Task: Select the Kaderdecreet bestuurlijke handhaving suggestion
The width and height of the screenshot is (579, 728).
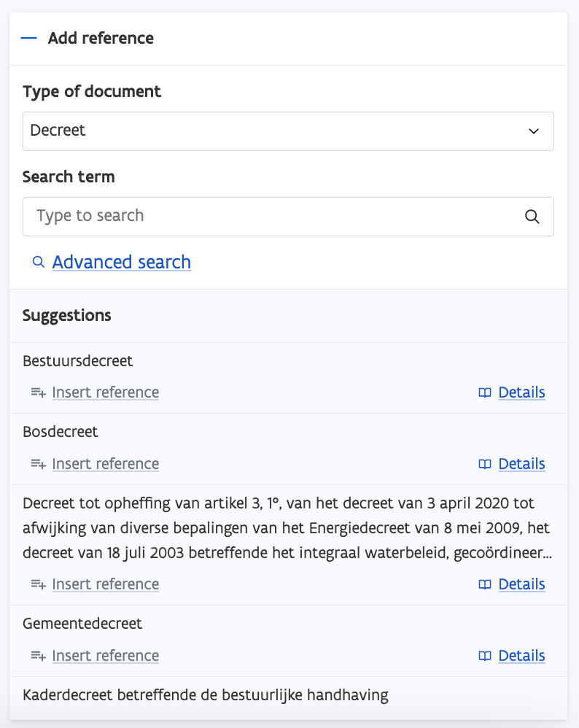Action: 205,695
